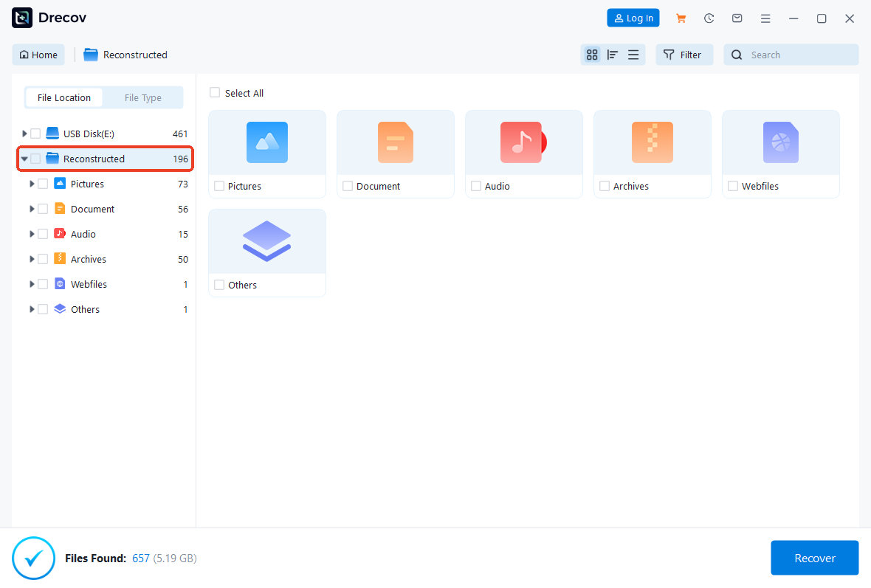This screenshot has width=871, height=588.
Task: Switch to list view icon
Action: (x=633, y=55)
